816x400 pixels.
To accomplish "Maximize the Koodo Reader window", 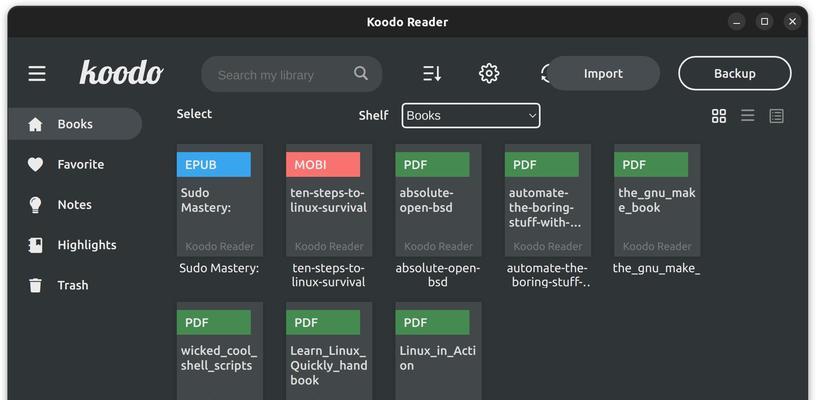I will (x=764, y=22).
